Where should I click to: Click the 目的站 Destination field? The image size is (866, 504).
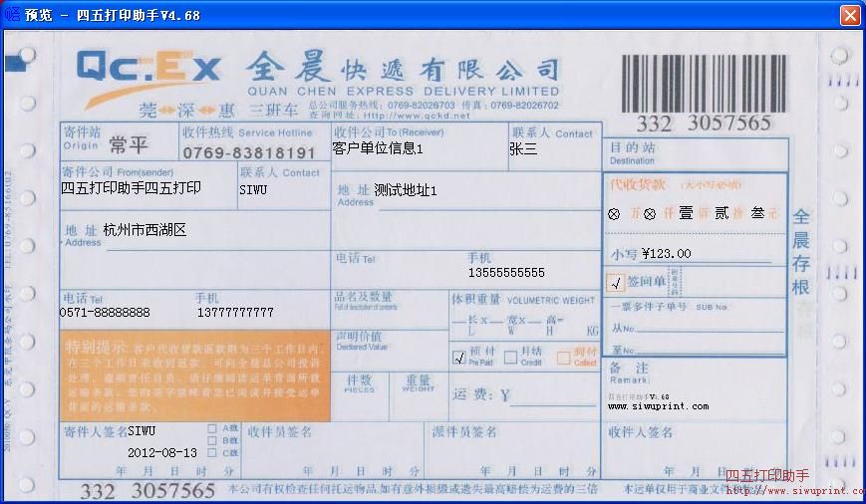(x=696, y=154)
